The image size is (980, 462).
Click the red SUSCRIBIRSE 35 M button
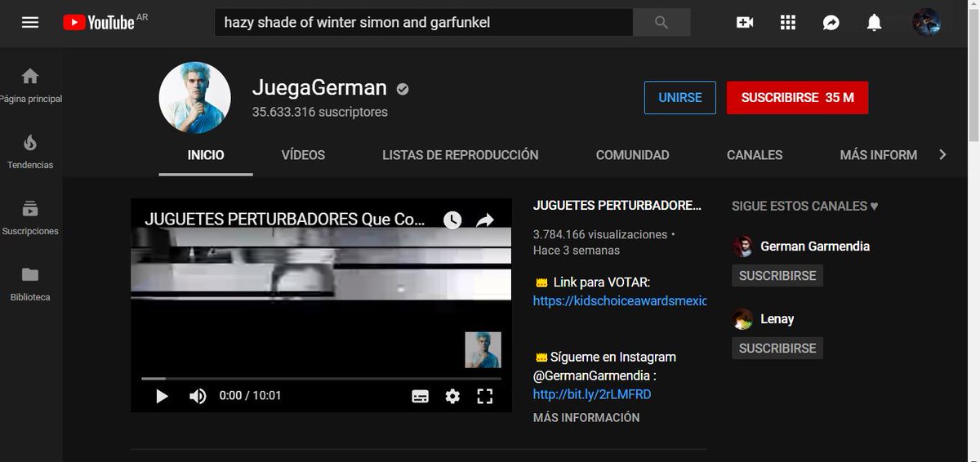pyautogui.click(x=797, y=97)
